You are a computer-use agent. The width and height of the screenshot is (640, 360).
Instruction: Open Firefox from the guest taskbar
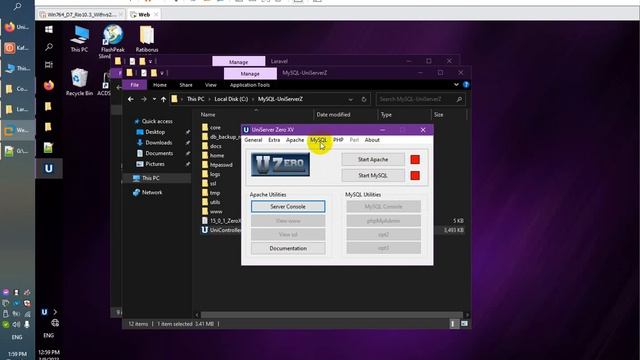pyautogui.click(x=49, y=85)
